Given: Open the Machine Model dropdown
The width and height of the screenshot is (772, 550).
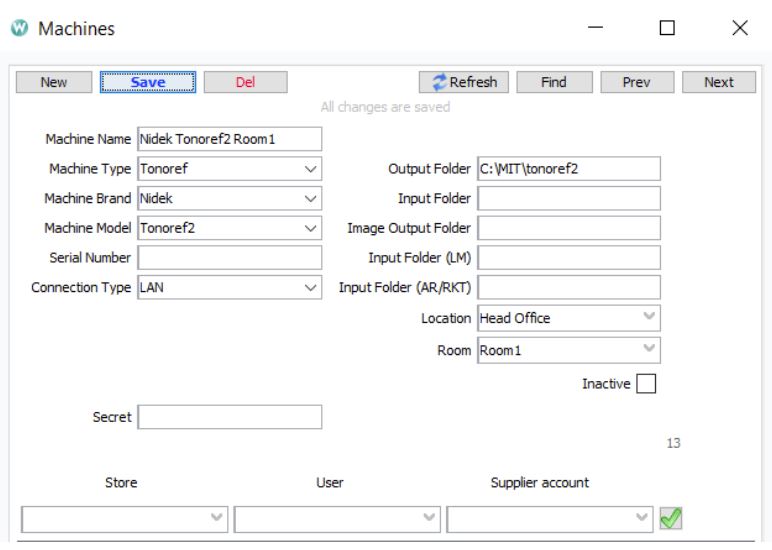Looking at the screenshot, I should (229, 228).
